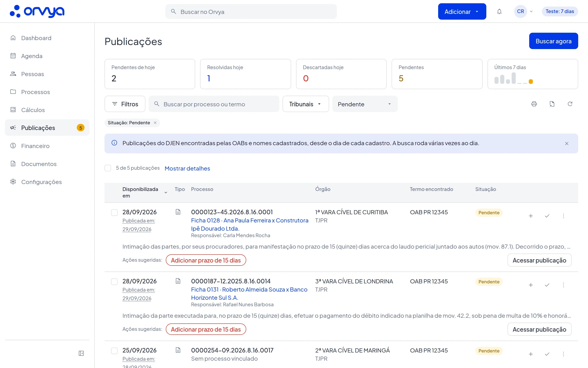
Task: Click the Orvya logo
Action: click(37, 11)
